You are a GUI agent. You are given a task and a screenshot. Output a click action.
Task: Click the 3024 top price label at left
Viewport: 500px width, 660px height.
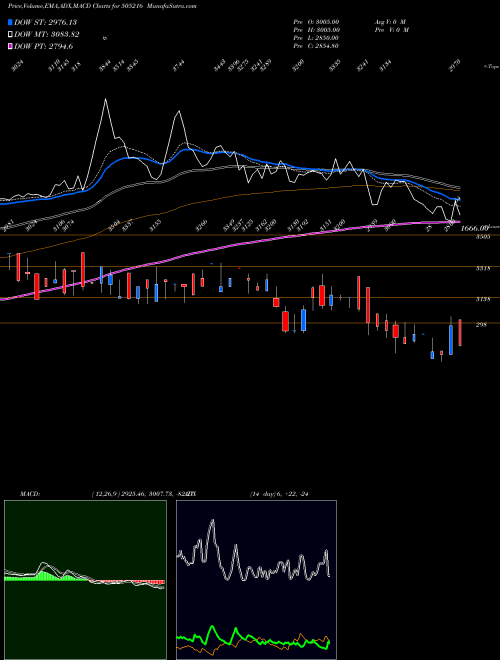click(x=17, y=66)
